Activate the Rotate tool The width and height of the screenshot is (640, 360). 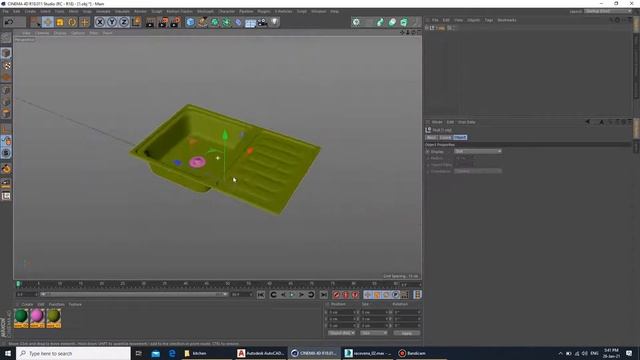coord(72,22)
